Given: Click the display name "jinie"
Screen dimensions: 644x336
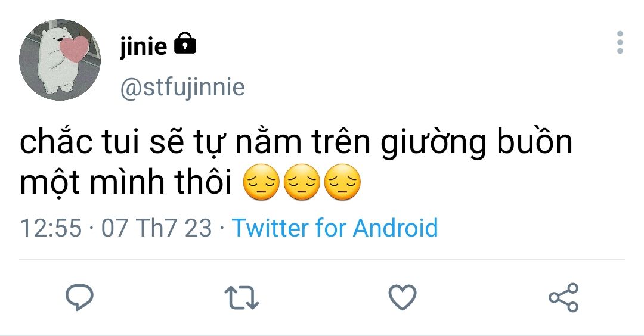Looking at the screenshot, I should click(143, 45).
